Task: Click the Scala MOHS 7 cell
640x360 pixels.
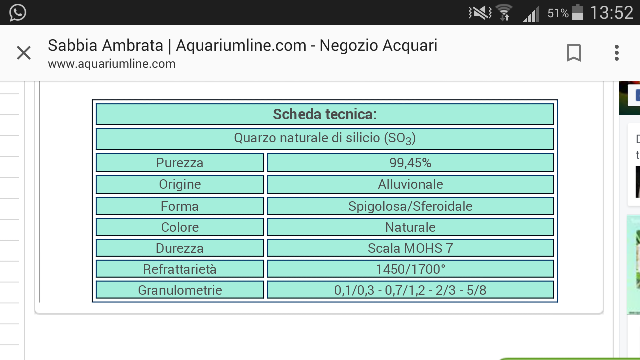Action: pos(410,248)
